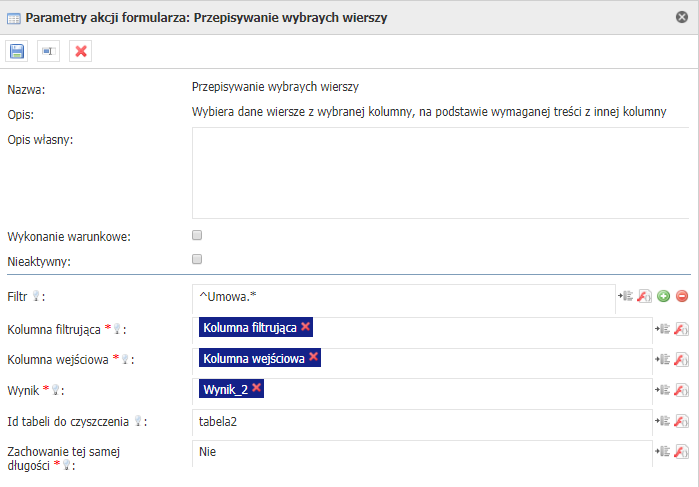This screenshot has width=699, height=487.
Task: Open function editor icon in Wynik row
Action: pos(681,390)
